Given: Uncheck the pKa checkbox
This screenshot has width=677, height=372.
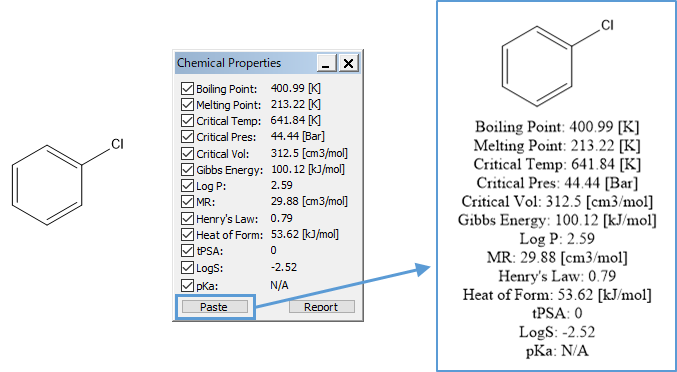Looking at the screenshot, I should (187, 285).
